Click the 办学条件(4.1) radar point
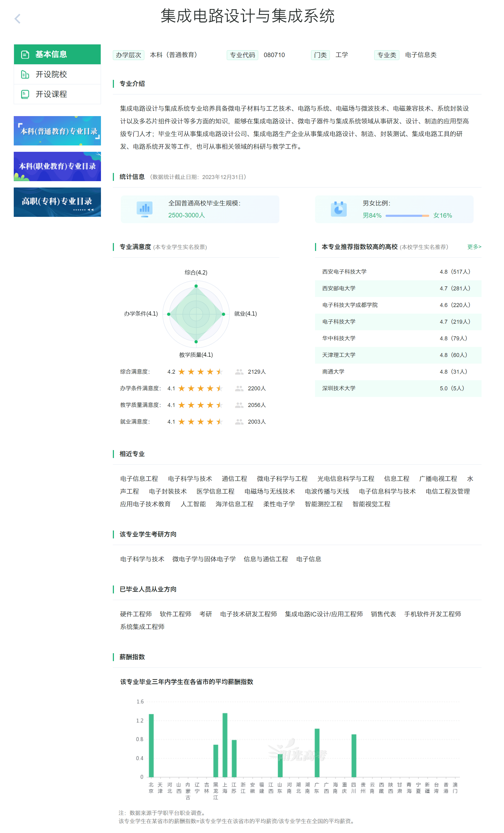 (x=169, y=314)
